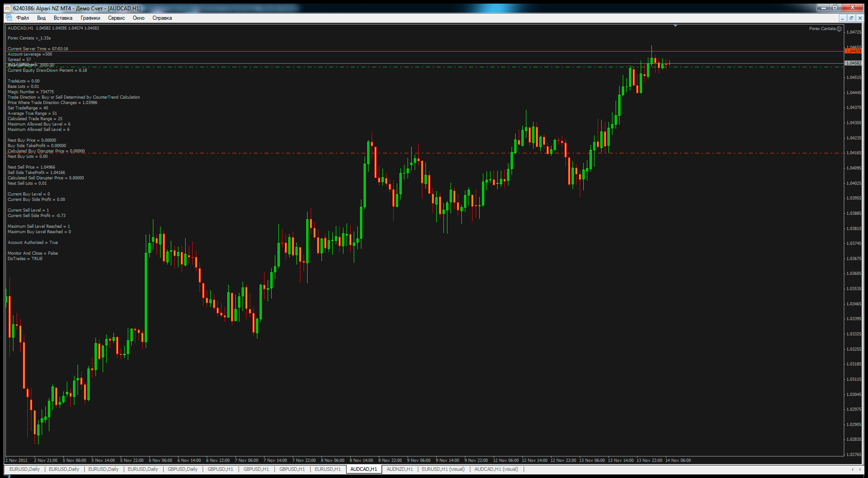Click 'Sell Side TakeProfit = 1.04166' line
Screen dimensions: 868x478
(36, 173)
